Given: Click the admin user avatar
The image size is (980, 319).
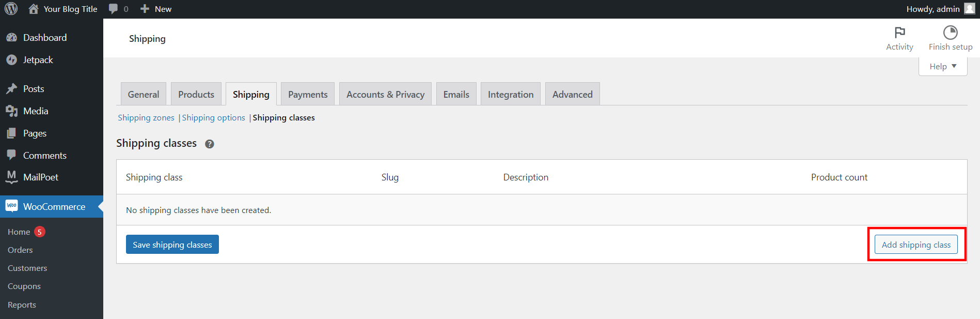Looking at the screenshot, I should 969,9.
